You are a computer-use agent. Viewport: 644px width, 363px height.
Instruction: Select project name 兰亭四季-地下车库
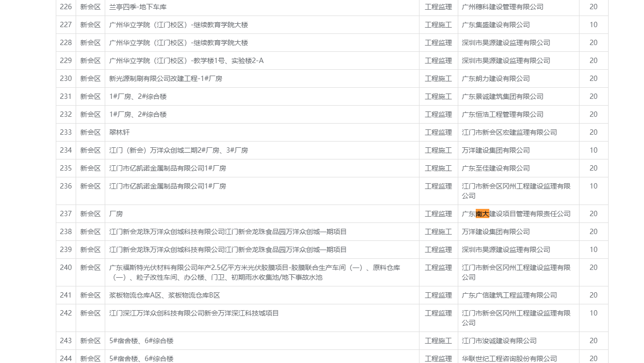click(x=138, y=7)
